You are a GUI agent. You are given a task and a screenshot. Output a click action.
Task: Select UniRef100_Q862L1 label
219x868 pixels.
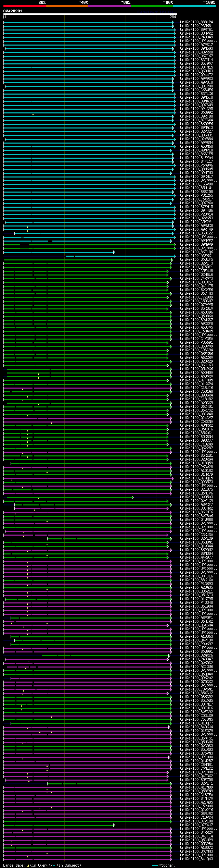click(x=196, y=591)
